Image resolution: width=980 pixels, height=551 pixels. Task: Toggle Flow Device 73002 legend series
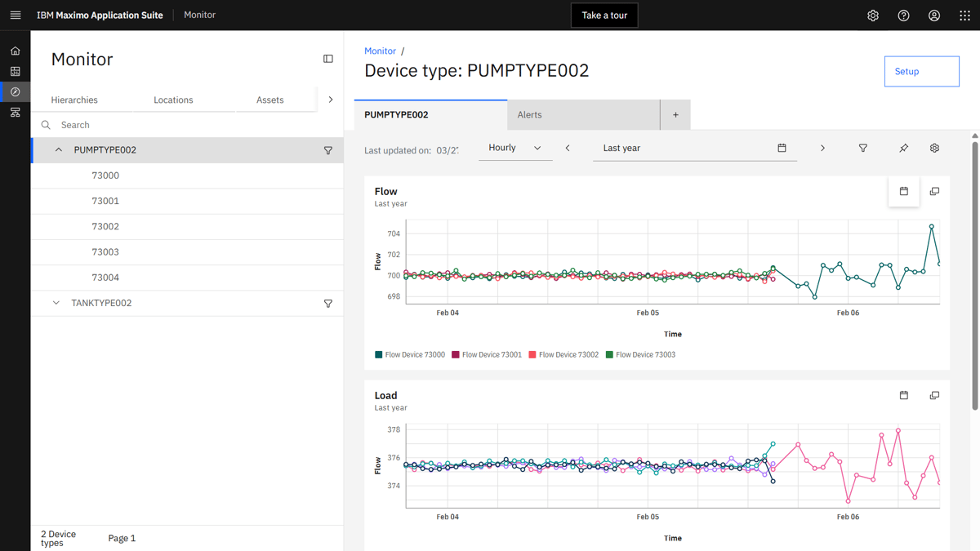(x=563, y=355)
